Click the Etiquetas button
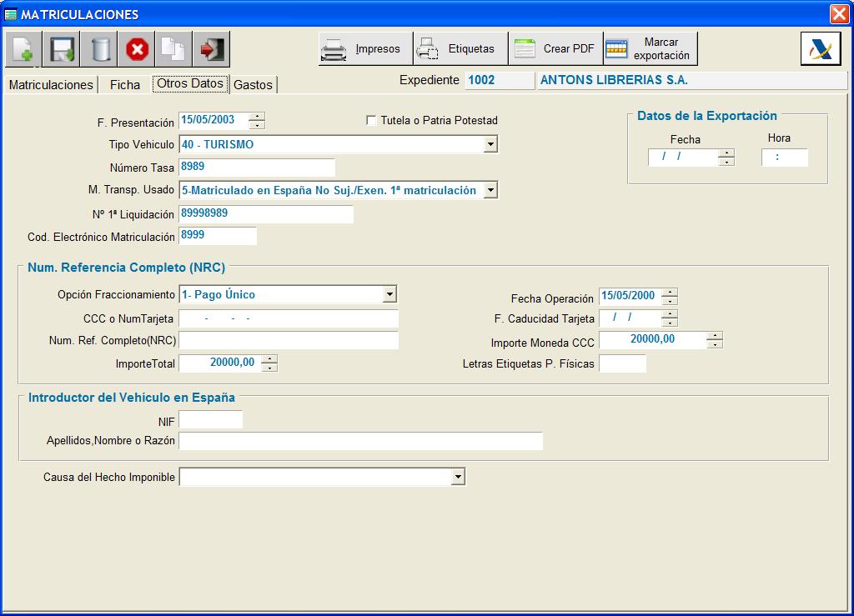854x616 pixels. [460, 49]
